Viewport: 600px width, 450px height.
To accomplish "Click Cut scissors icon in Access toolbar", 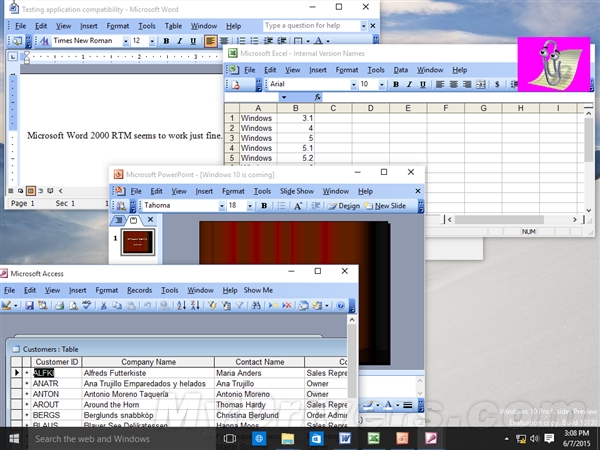I will click(103, 306).
